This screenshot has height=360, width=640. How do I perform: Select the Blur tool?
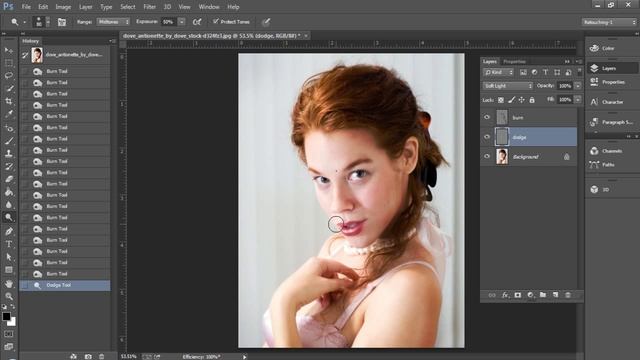9,204
